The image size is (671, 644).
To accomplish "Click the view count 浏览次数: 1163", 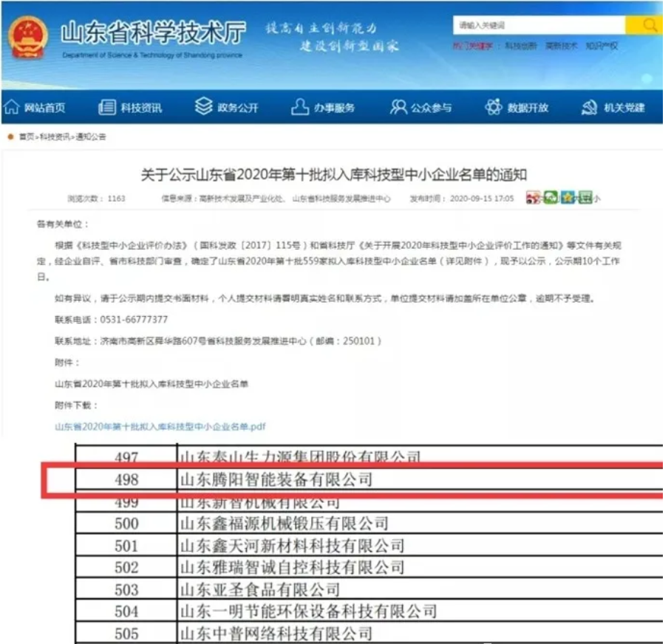I will click(96, 199).
